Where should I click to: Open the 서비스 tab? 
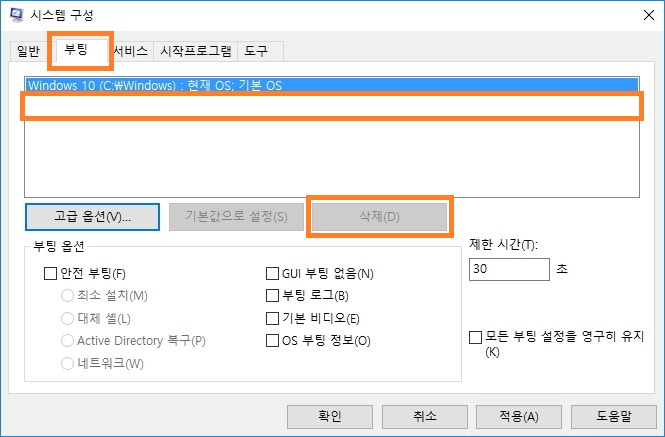tap(131, 51)
